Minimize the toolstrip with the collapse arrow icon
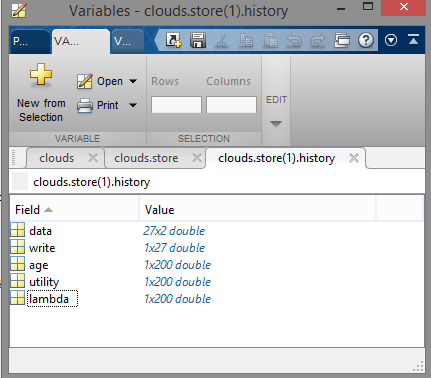 point(413,40)
